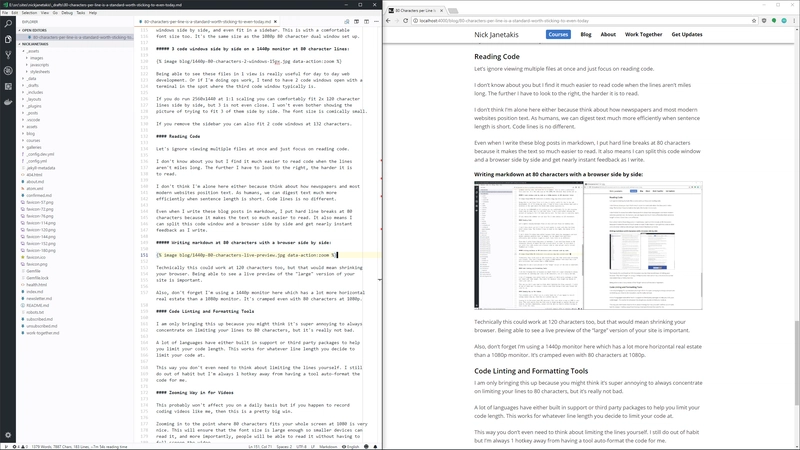Viewport: 800px width, 450px height.
Task: Expand the images folder
Action: [36, 58]
